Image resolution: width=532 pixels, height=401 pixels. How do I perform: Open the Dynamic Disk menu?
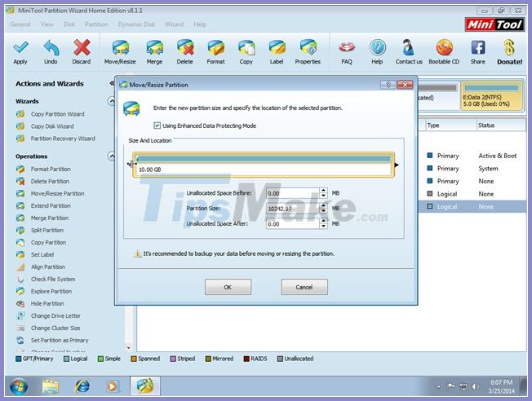click(x=136, y=24)
